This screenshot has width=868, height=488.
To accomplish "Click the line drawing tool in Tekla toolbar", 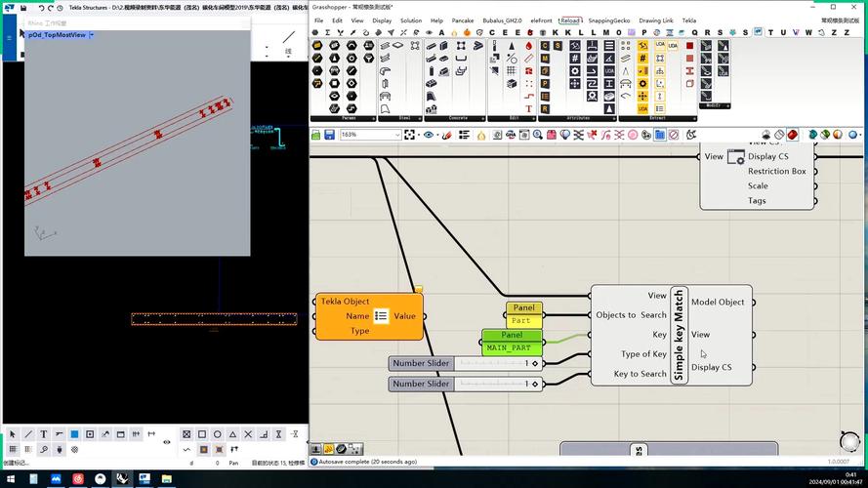I will pyautogui.click(x=28, y=434).
